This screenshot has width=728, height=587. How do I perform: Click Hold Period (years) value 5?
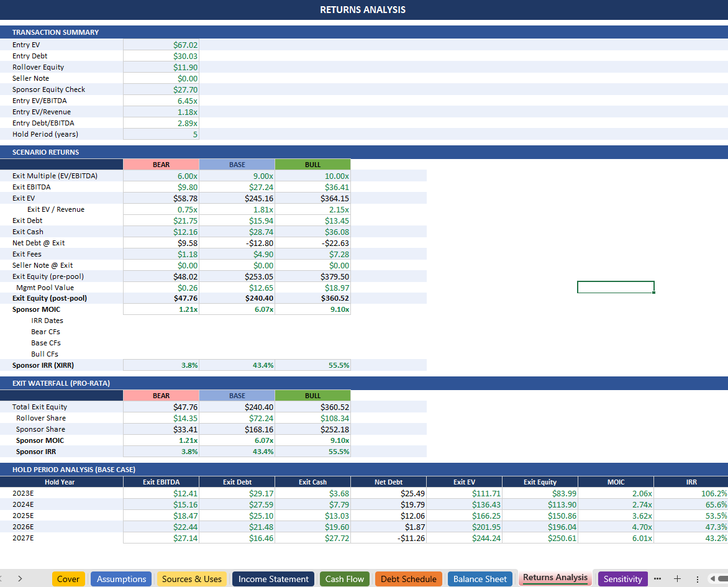[161, 134]
